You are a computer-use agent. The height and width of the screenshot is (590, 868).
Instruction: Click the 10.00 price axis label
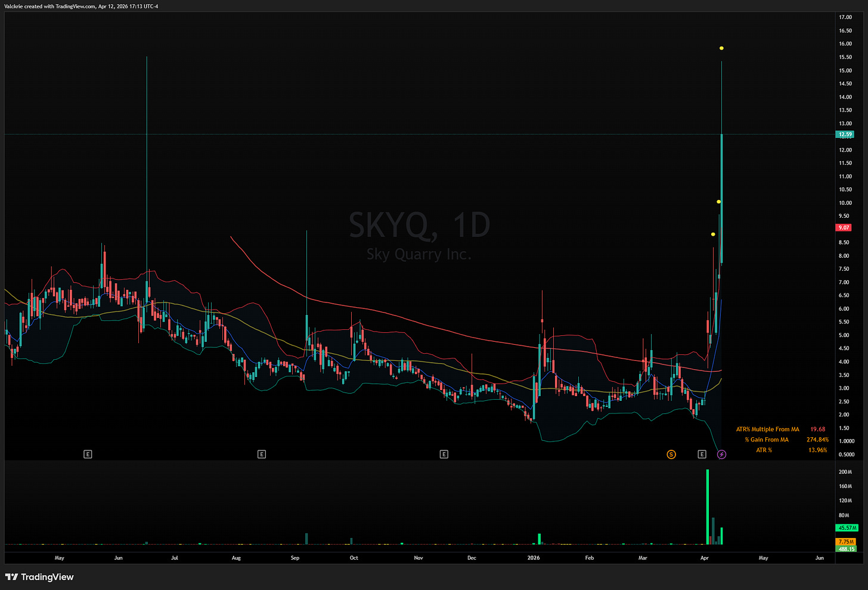click(x=845, y=203)
